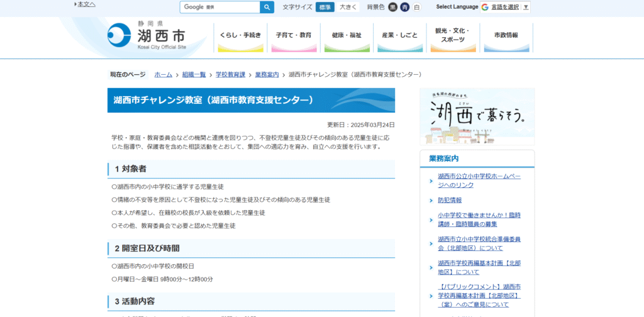Set background color to blue (青)
Viewport: 644px width, 317px height.
pos(404,7)
